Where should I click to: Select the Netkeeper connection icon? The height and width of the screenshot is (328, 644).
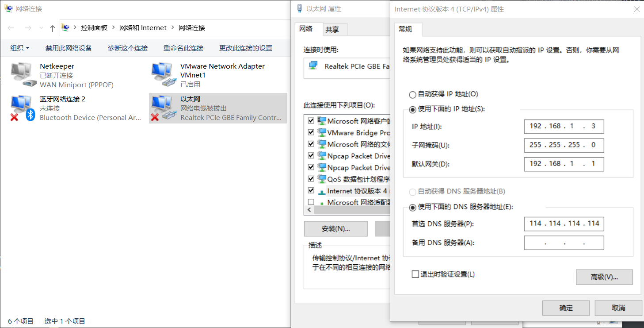point(23,75)
